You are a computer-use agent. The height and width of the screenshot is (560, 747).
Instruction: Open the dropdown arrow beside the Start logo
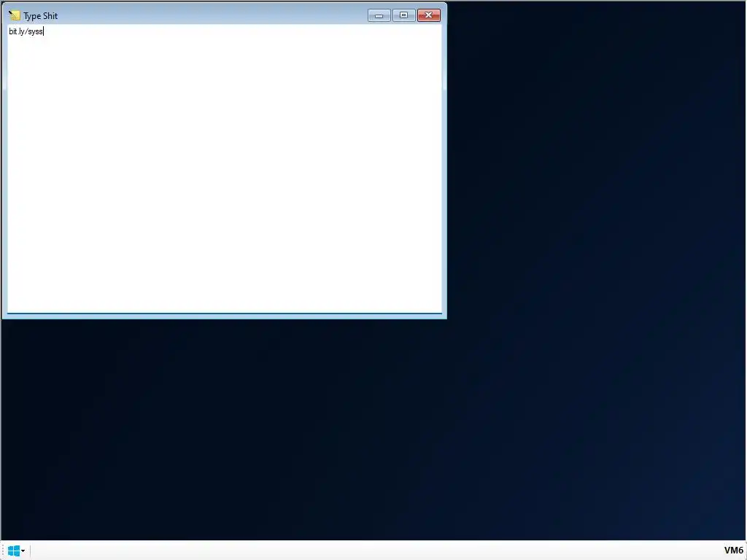pyautogui.click(x=23, y=551)
